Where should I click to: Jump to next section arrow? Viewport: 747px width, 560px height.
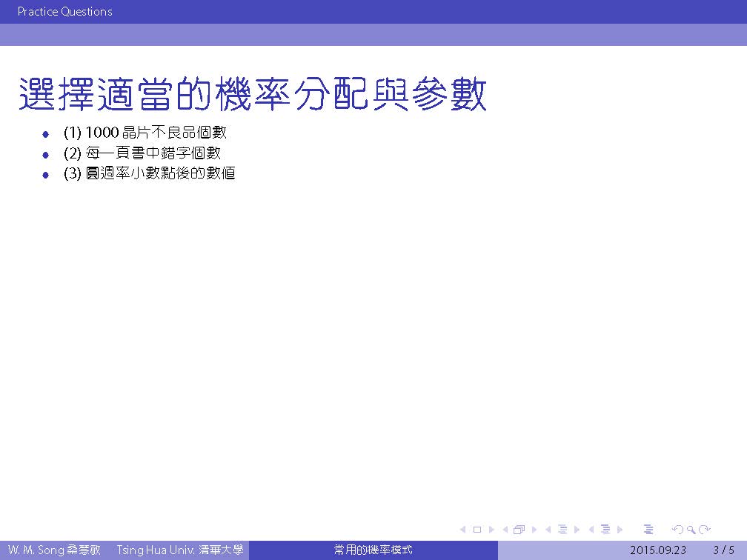(x=620, y=530)
